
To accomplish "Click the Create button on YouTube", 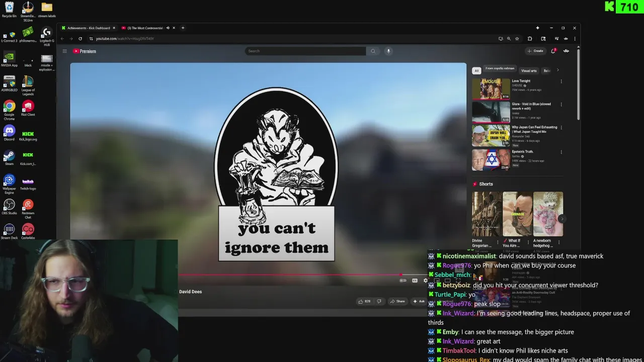I will pos(535,51).
